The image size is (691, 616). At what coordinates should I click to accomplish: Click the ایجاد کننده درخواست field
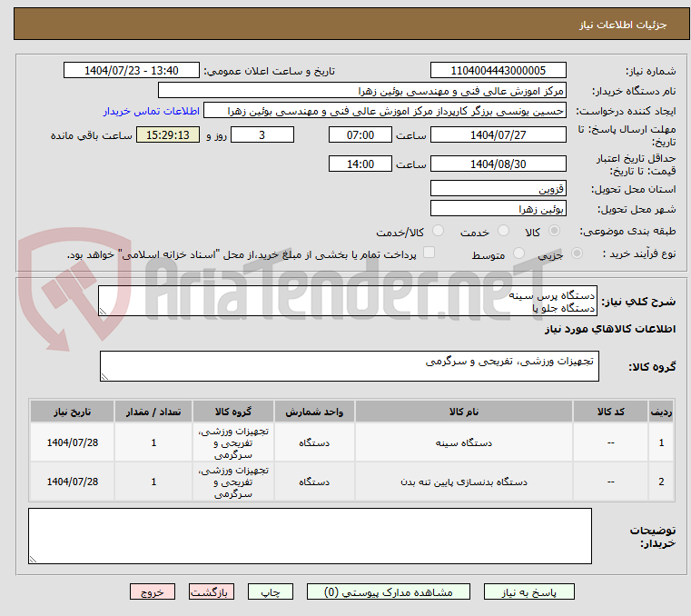pyautogui.click(x=385, y=111)
